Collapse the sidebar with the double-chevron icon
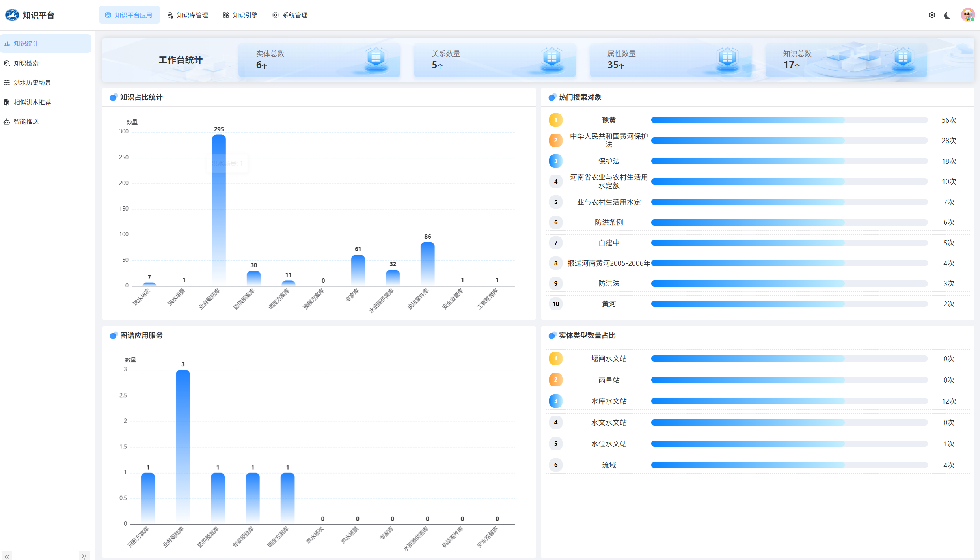Image resolution: width=980 pixels, height=560 pixels. (x=7, y=556)
